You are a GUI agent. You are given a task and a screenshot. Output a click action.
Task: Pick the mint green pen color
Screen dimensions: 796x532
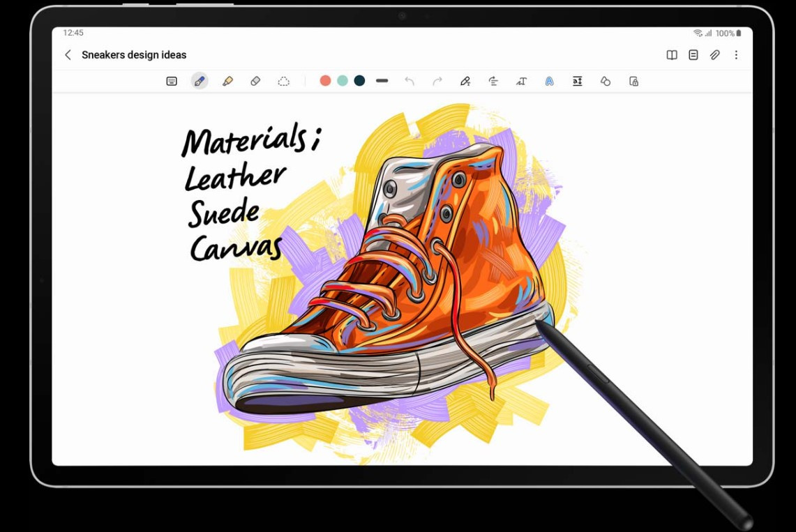click(x=343, y=81)
